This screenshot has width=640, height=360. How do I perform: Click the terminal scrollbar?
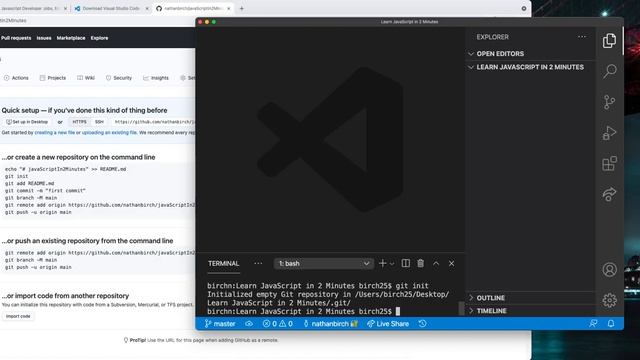coord(461,308)
